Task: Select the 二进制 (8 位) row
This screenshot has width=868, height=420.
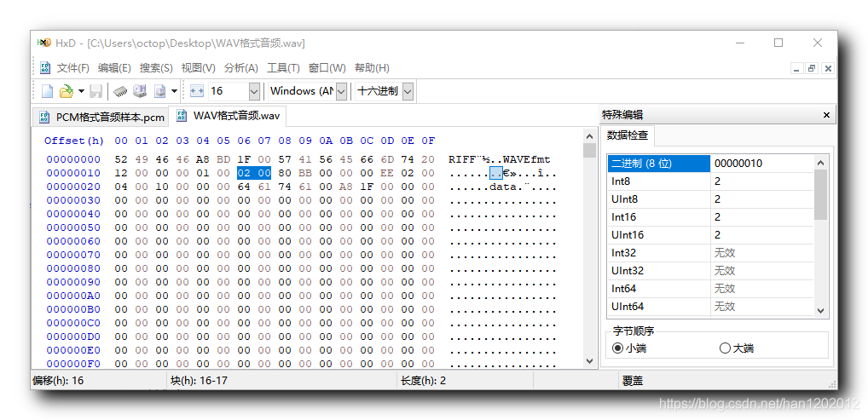Action: pyautogui.click(x=711, y=164)
